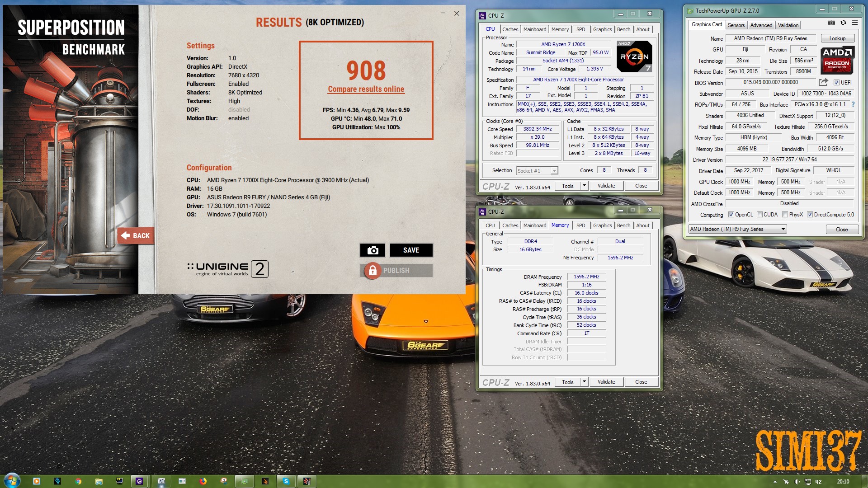Click the GPU Name field in GPU-Z
The width and height of the screenshot is (868, 488).
click(770, 38)
